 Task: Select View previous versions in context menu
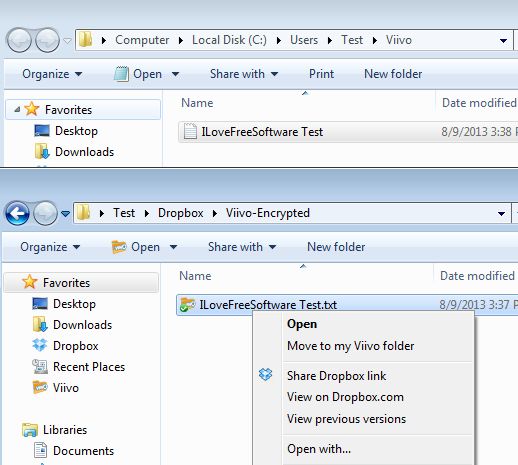(346, 419)
